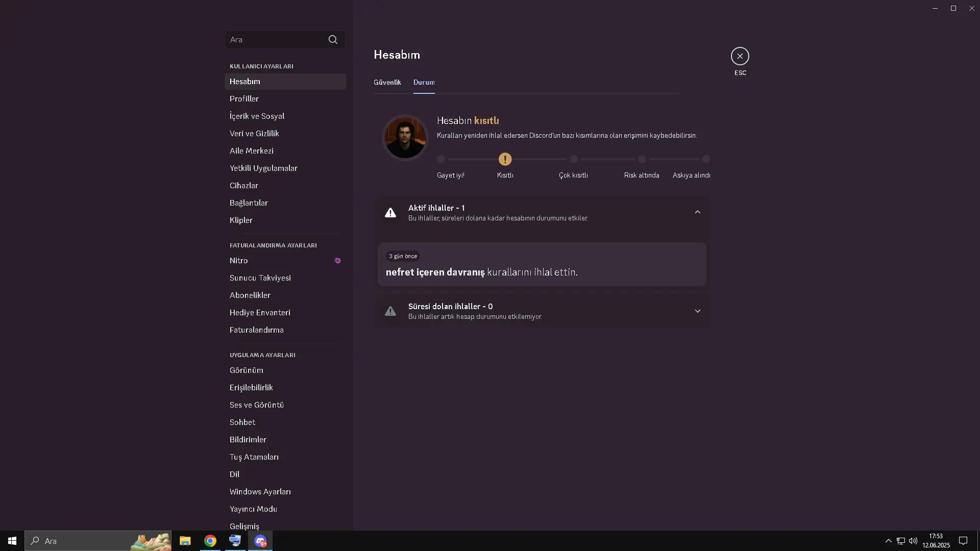Screen dimensions: 980x551
Task: Open the Cihazlar settings page
Action: [285, 186]
